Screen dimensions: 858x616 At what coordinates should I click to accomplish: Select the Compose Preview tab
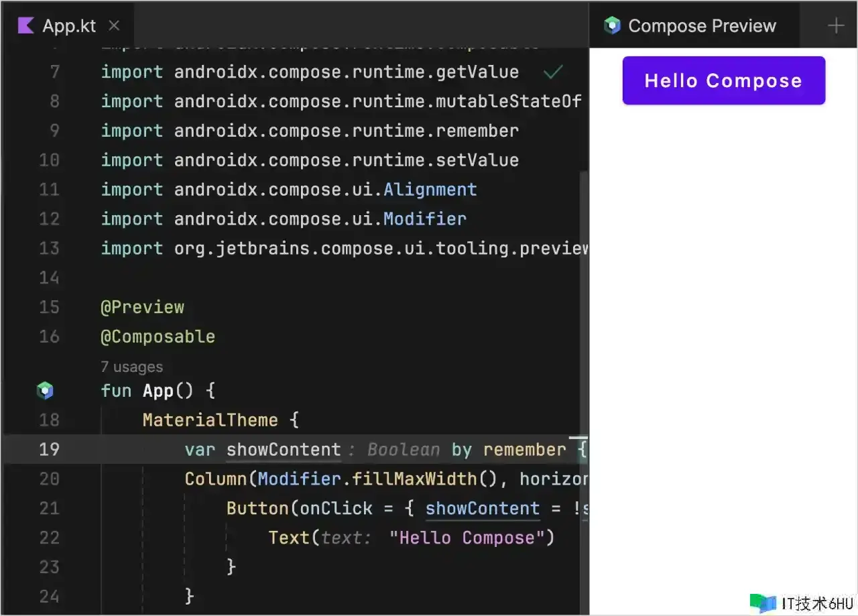[701, 26]
